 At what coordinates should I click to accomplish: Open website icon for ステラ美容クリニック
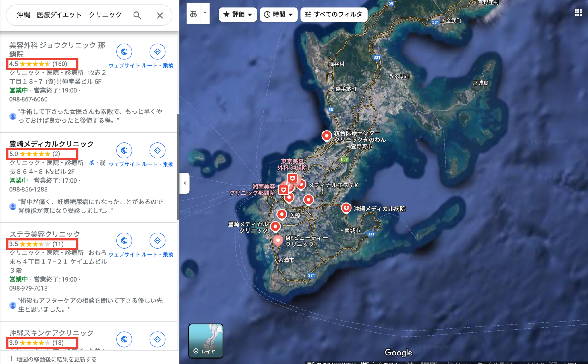124,241
